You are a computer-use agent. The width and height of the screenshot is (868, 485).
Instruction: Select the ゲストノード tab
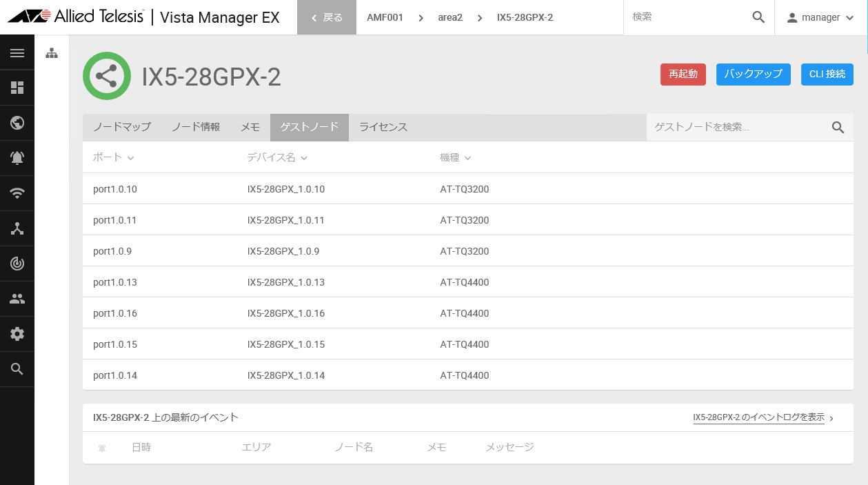click(x=310, y=127)
